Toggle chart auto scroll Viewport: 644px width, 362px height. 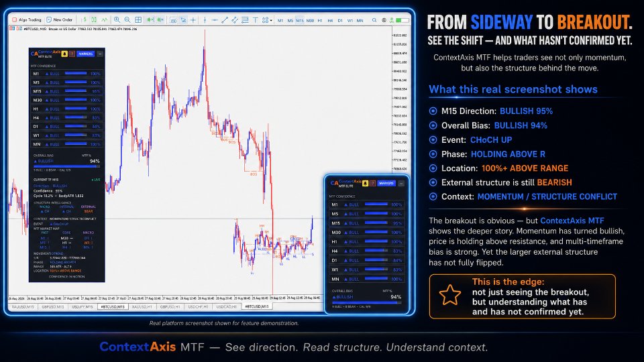150,19
